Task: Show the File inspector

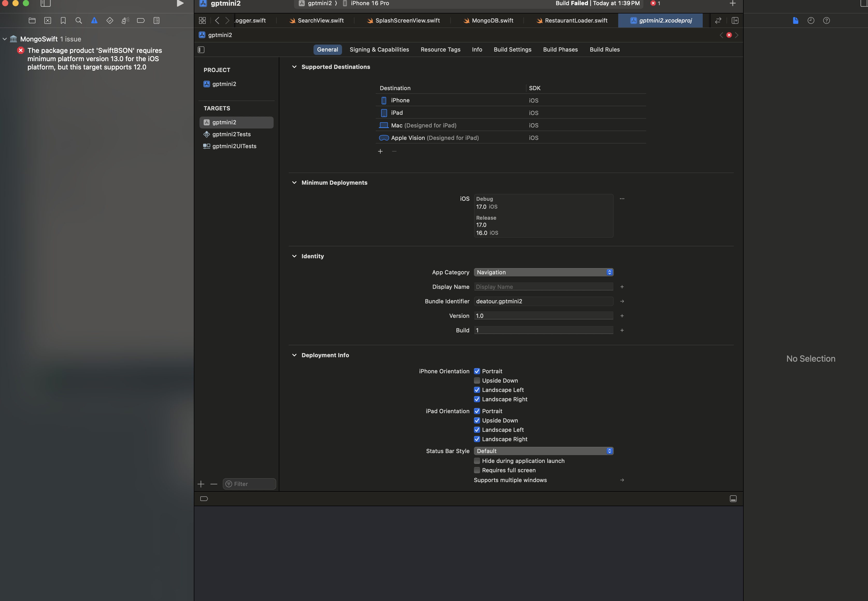Action: (795, 20)
